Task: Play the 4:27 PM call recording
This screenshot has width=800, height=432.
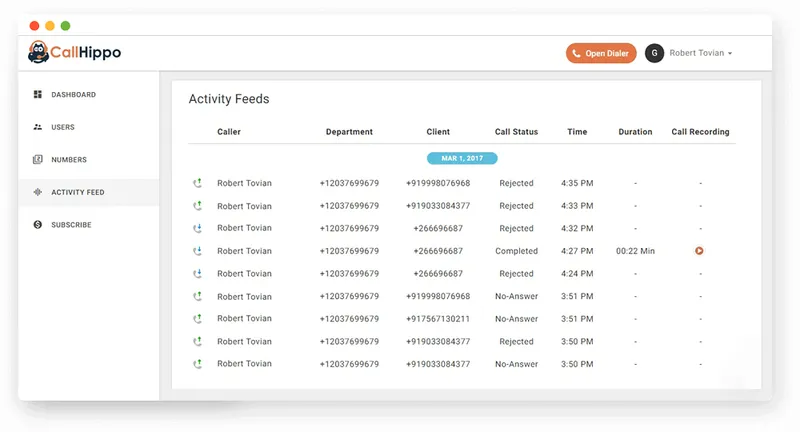Action: click(x=699, y=250)
